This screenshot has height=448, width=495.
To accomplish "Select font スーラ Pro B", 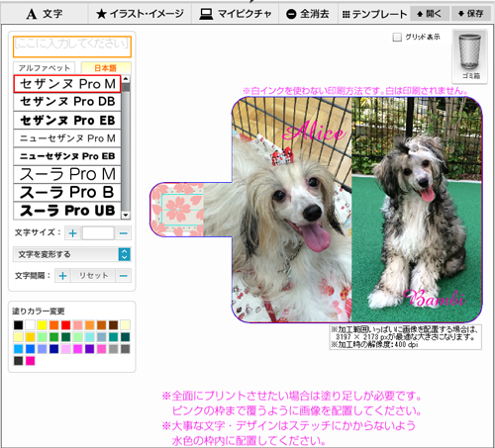I will (x=67, y=192).
